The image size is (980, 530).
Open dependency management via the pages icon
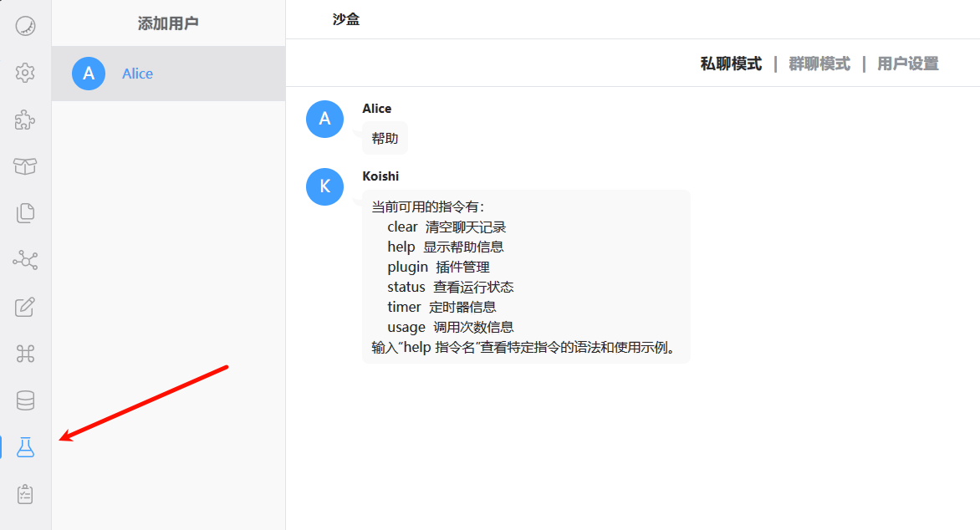click(25, 213)
